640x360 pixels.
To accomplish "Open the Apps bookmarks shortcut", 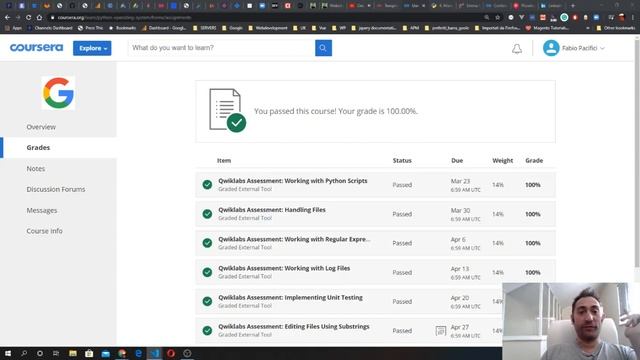I will (13, 28).
